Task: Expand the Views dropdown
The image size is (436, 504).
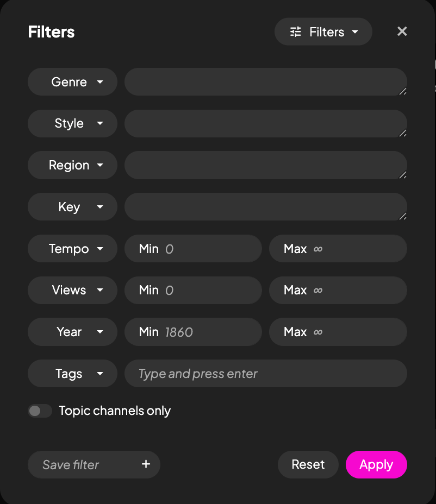Action: [72, 290]
